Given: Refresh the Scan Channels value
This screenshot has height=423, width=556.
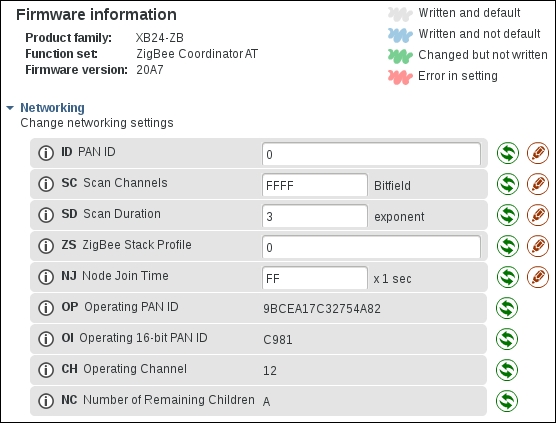Looking at the screenshot, I should 507,184.
